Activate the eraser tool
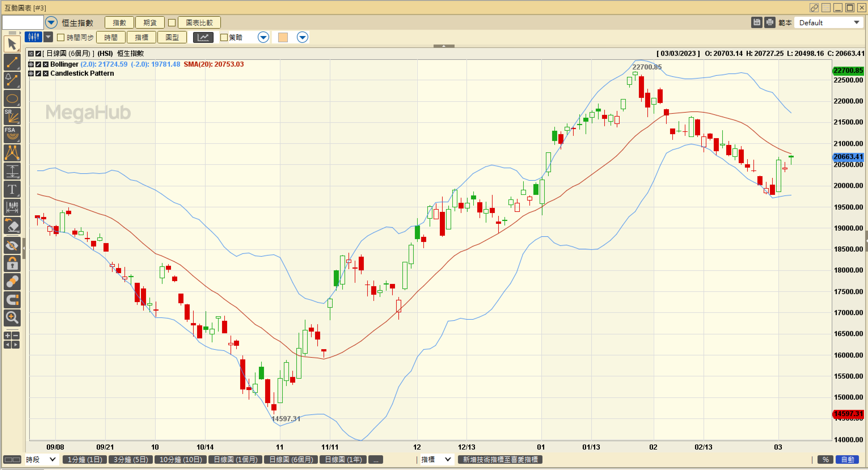The height and width of the screenshot is (470, 868). [12, 226]
